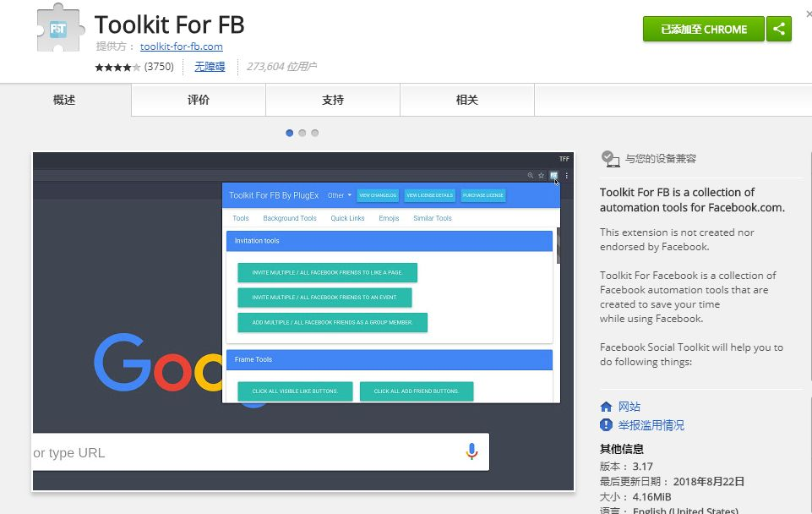
Task: Click the extension screenshot preview image
Action: click(303, 321)
